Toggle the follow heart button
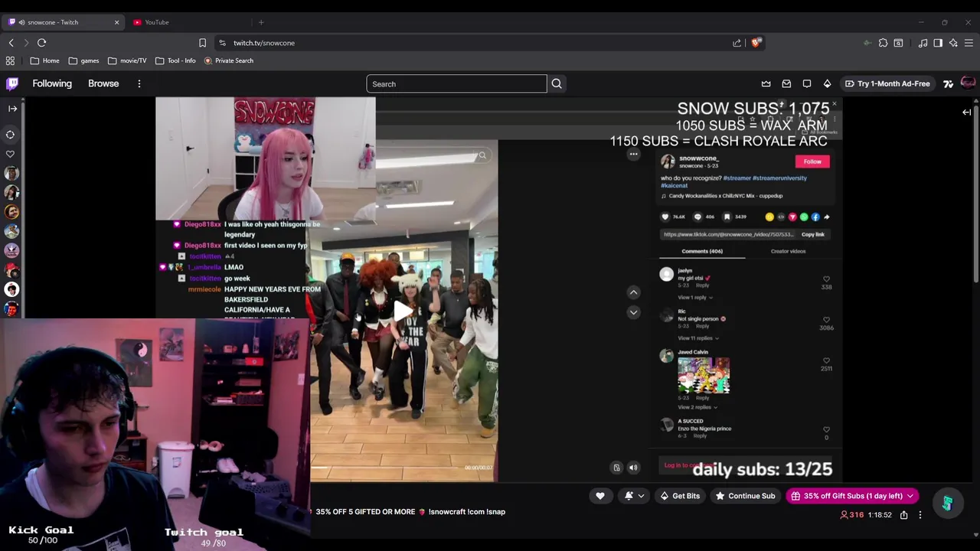 [600, 496]
